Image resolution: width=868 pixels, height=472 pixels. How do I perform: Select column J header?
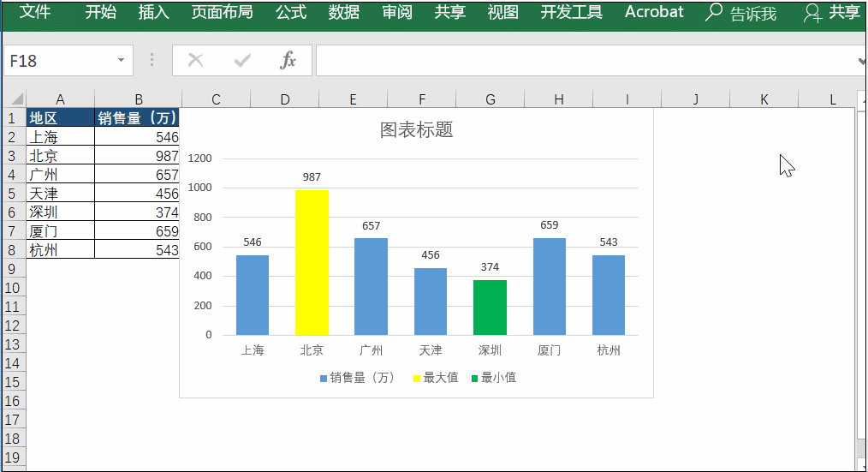click(695, 99)
